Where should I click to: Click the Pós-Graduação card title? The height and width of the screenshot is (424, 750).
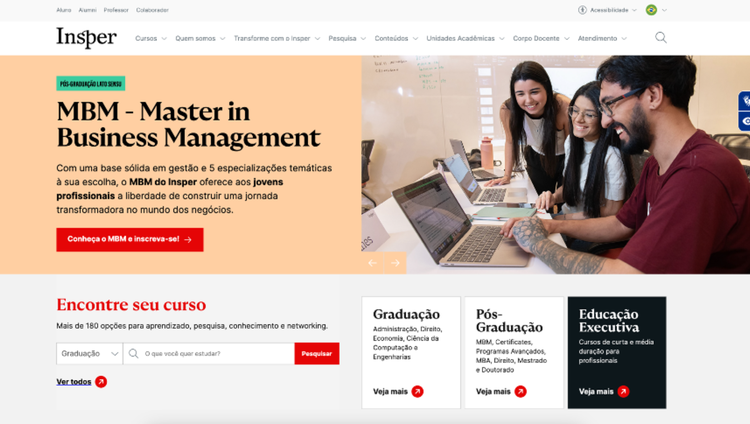point(509,321)
